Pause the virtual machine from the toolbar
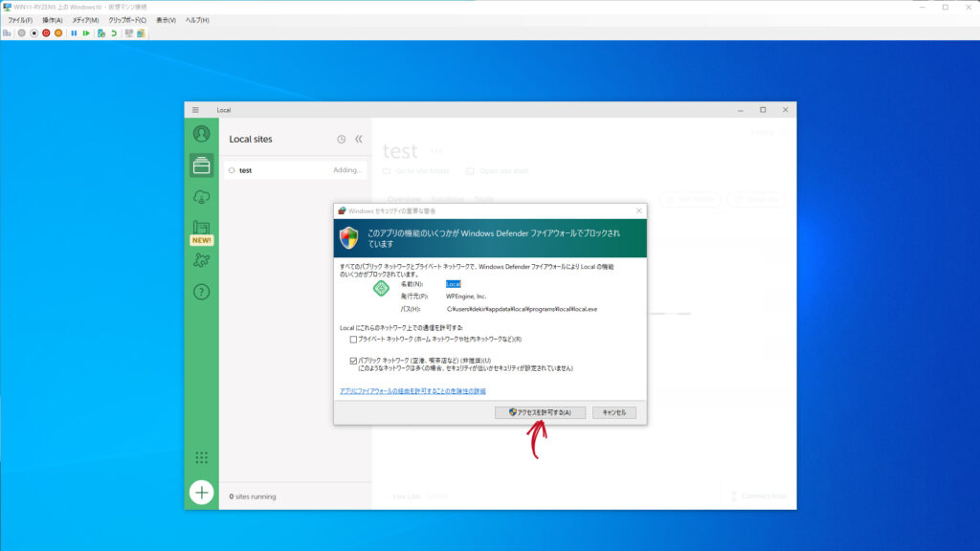 pyautogui.click(x=74, y=33)
